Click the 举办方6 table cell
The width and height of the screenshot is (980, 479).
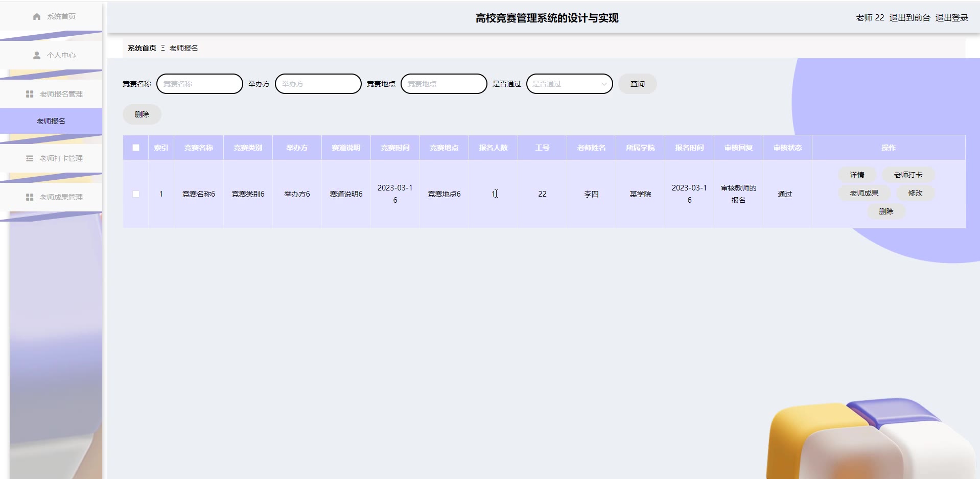297,194
